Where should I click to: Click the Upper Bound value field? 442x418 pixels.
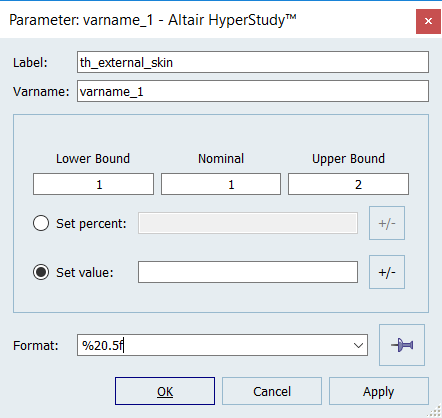[348, 184]
